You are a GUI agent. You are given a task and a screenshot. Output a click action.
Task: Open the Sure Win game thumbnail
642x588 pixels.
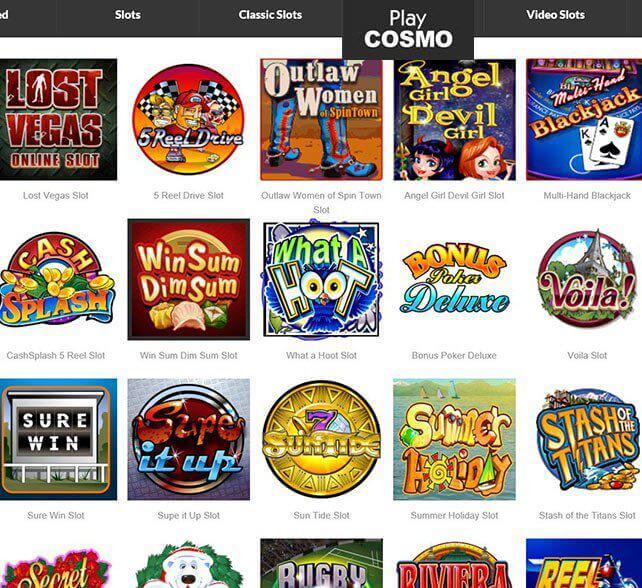pos(58,439)
